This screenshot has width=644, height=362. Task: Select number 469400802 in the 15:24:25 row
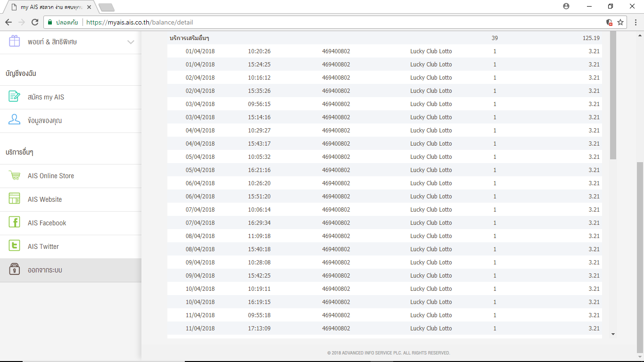click(336, 65)
